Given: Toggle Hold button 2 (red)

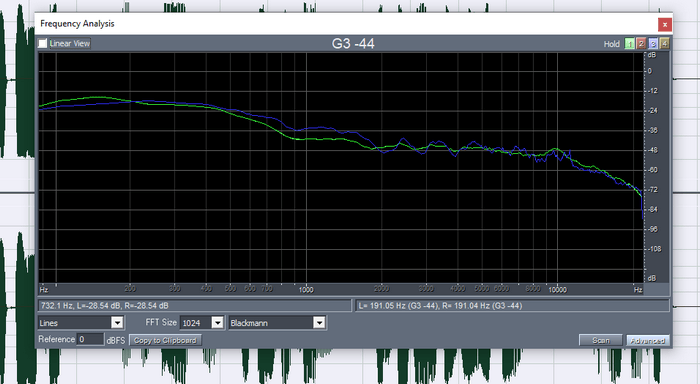Looking at the screenshot, I should (641, 44).
